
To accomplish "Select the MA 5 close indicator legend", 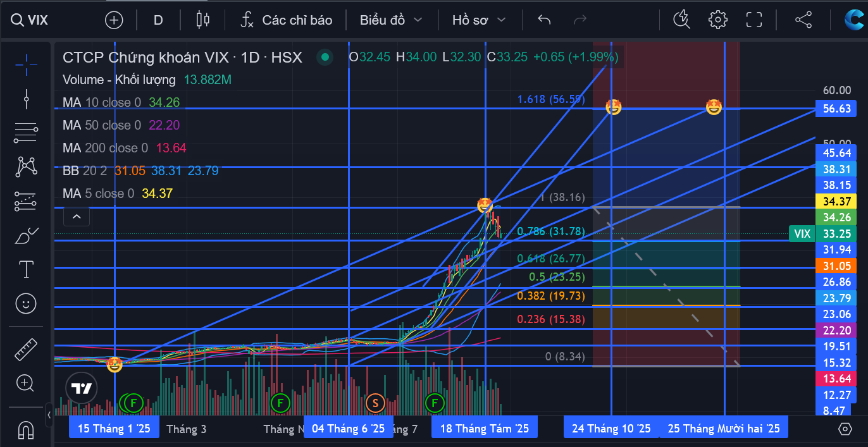I will click(117, 193).
